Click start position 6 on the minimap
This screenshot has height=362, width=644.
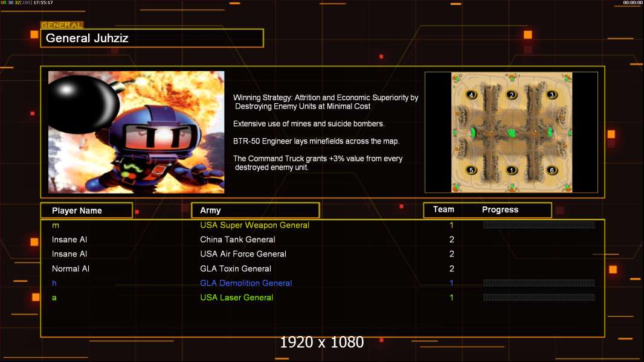tap(552, 170)
